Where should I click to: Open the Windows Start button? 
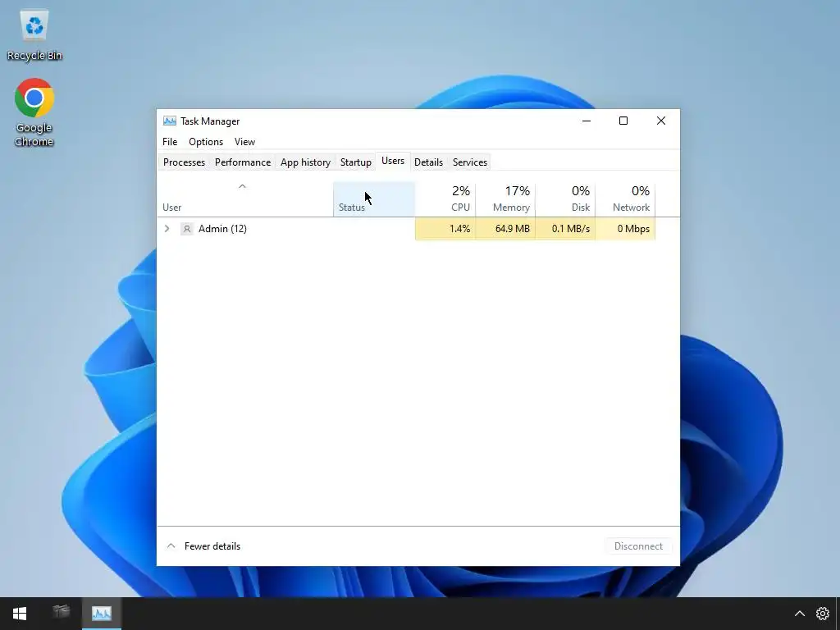(x=20, y=614)
